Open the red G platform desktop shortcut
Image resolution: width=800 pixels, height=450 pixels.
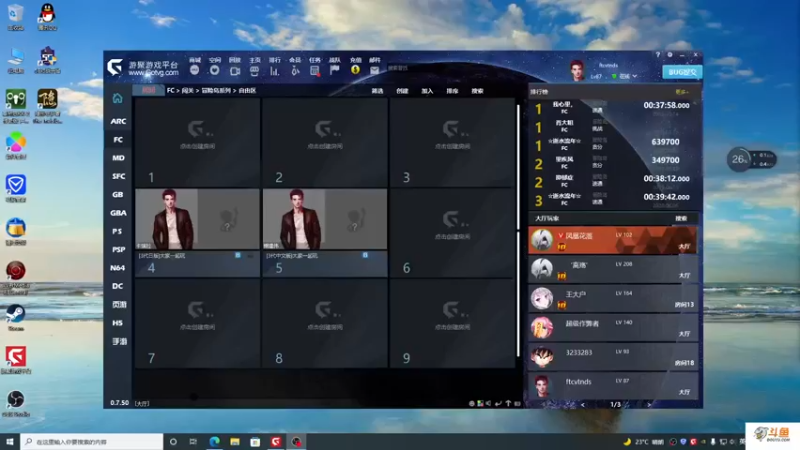(x=16, y=360)
